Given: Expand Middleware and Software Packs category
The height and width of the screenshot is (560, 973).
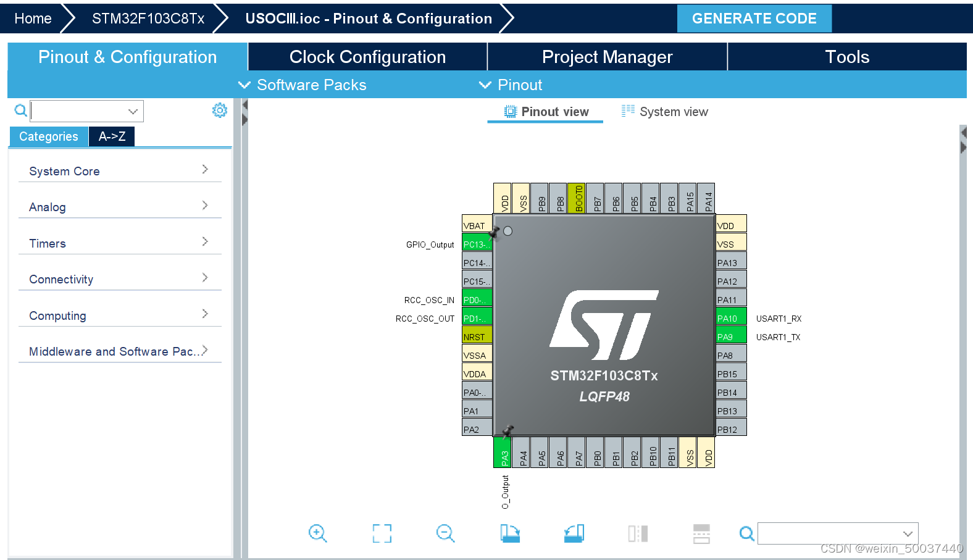Looking at the screenshot, I should click(120, 351).
